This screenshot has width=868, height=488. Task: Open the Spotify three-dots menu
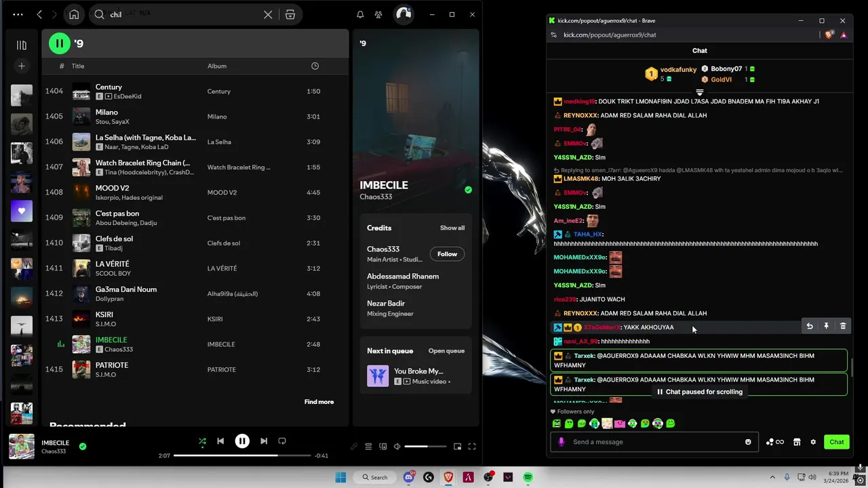click(18, 14)
